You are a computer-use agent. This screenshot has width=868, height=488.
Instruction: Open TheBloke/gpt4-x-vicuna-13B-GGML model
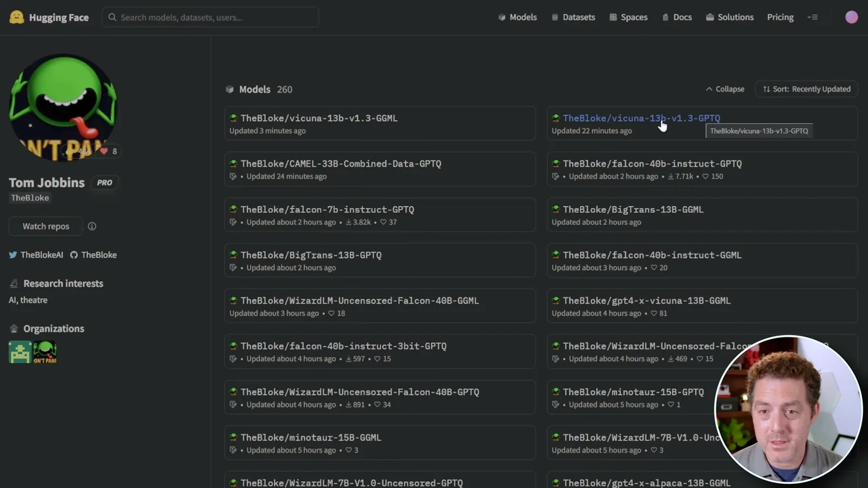[x=702, y=306]
